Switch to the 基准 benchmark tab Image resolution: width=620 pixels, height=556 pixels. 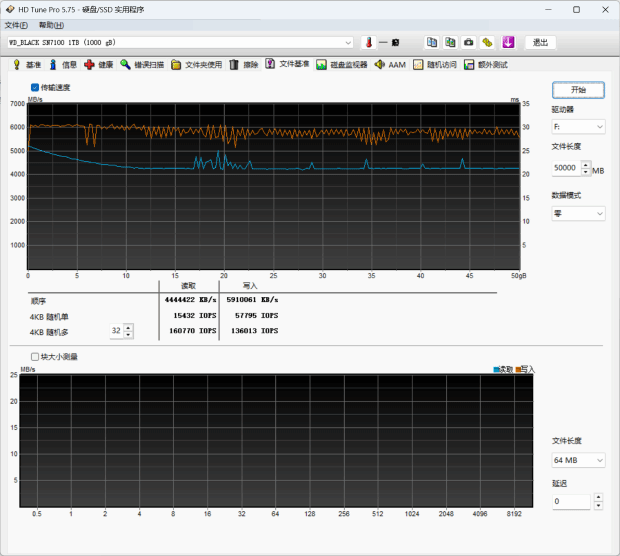26,64
